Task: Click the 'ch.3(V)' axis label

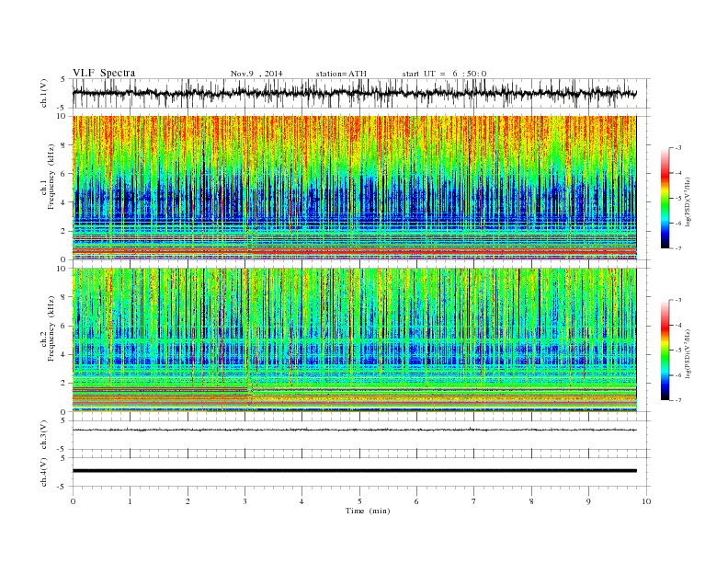Action: click(x=44, y=435)
